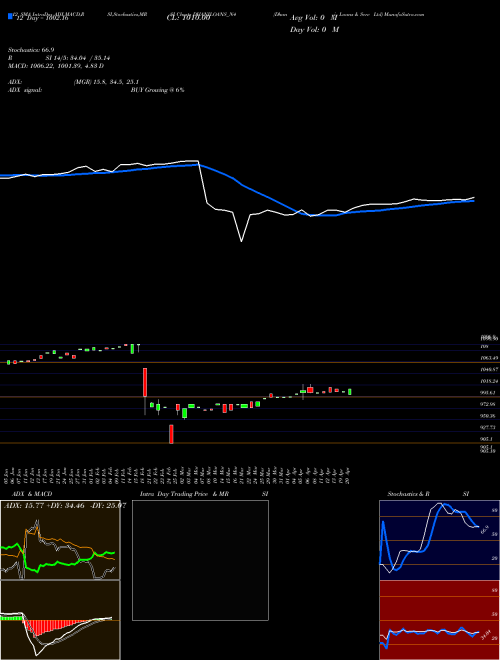This screenshot has height=660, width=500.
Task: Select the 'ADX signal:' label
Action: 25,90
